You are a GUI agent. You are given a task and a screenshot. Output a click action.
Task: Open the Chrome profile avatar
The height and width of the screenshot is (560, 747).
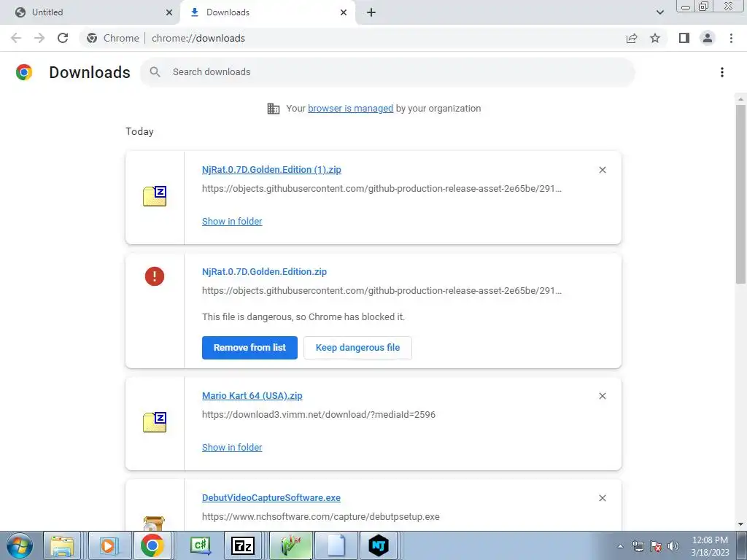708,38
